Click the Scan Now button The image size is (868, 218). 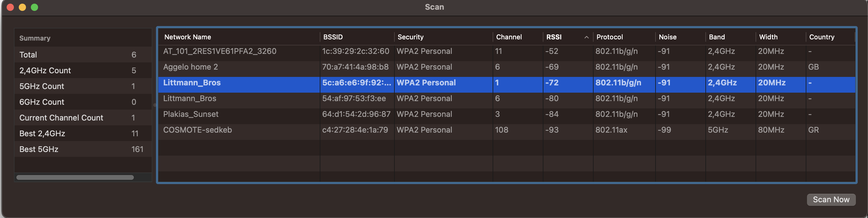point(831,200)
